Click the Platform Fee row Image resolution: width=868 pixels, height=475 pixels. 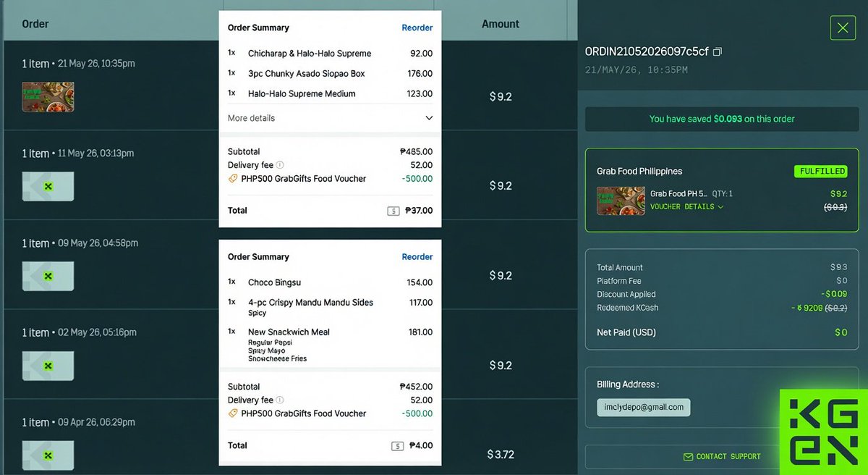722,281
